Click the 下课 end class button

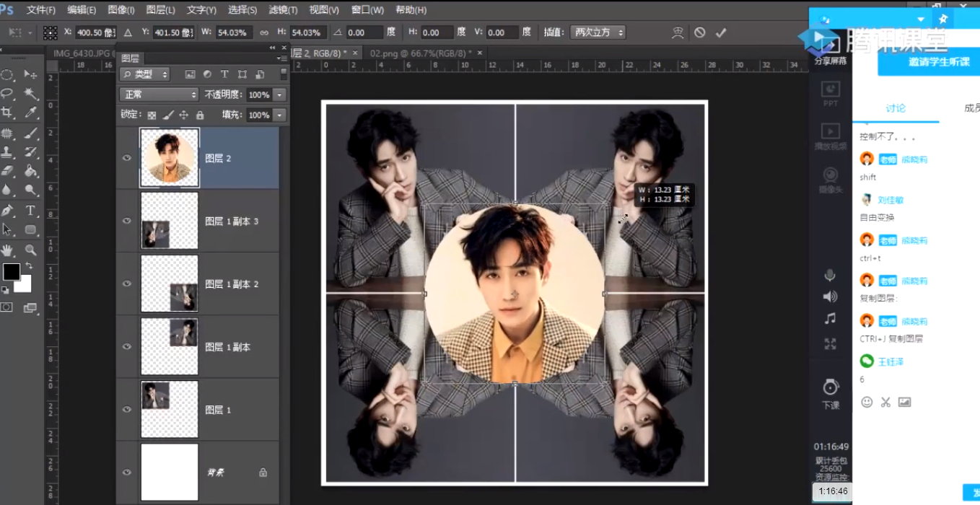click(x=831, y=393)
